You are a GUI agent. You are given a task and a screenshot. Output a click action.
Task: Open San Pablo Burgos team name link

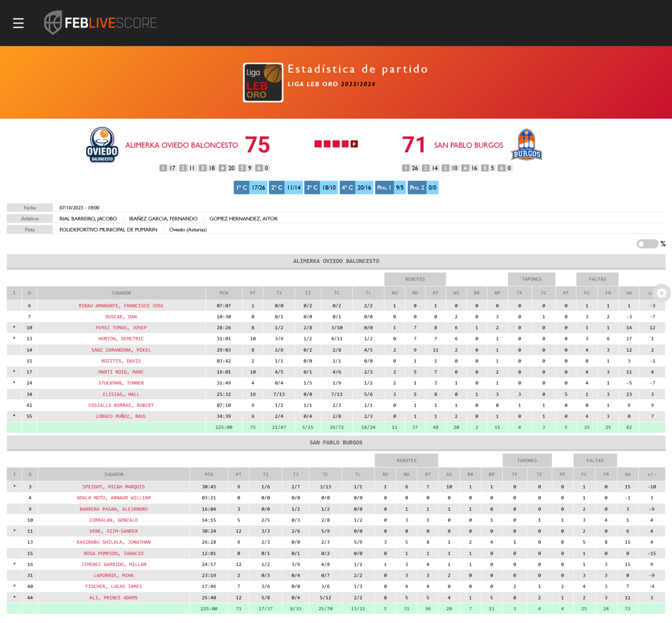468,145
